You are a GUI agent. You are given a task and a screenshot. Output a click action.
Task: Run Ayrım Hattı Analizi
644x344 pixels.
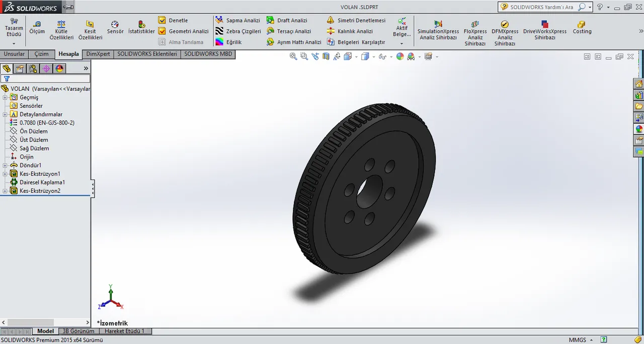pyautogui.click(x=294, y=42)
